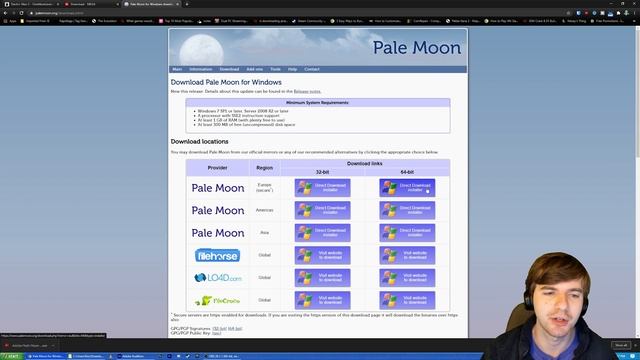The width and height of the screenshot is (640, 360).
Task: Open a new browser tab with plus icon
Action: 187,4
